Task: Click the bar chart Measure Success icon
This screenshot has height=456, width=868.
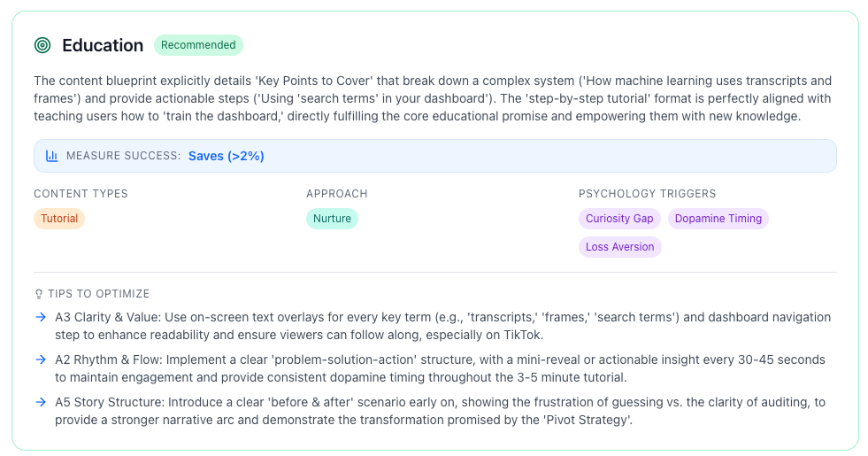Action: [52, 156]
